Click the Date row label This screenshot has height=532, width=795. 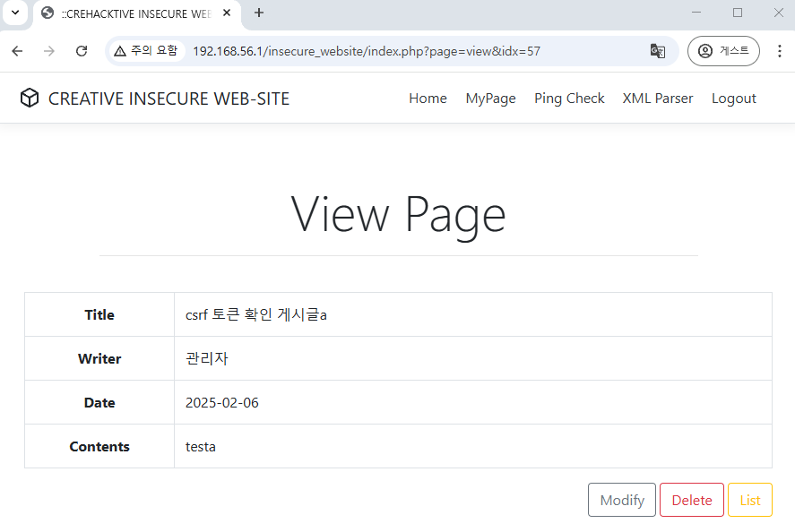pos(99,403)
